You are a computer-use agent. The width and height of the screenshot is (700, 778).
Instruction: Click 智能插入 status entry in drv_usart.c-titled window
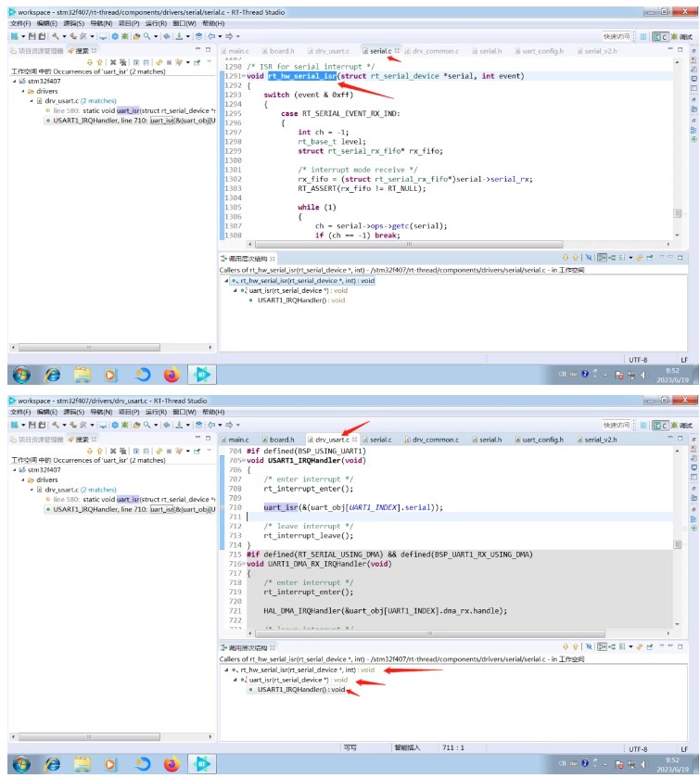coord(407,747)
